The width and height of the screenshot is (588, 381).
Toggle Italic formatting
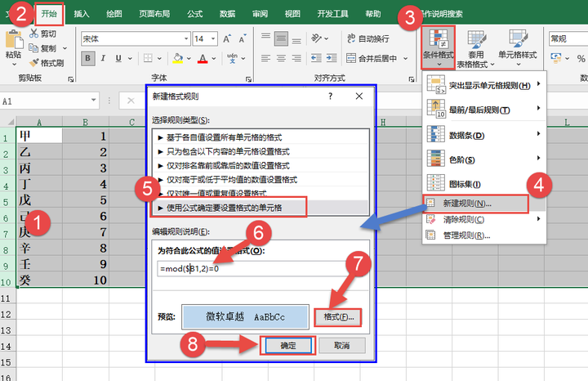(103, 58)
